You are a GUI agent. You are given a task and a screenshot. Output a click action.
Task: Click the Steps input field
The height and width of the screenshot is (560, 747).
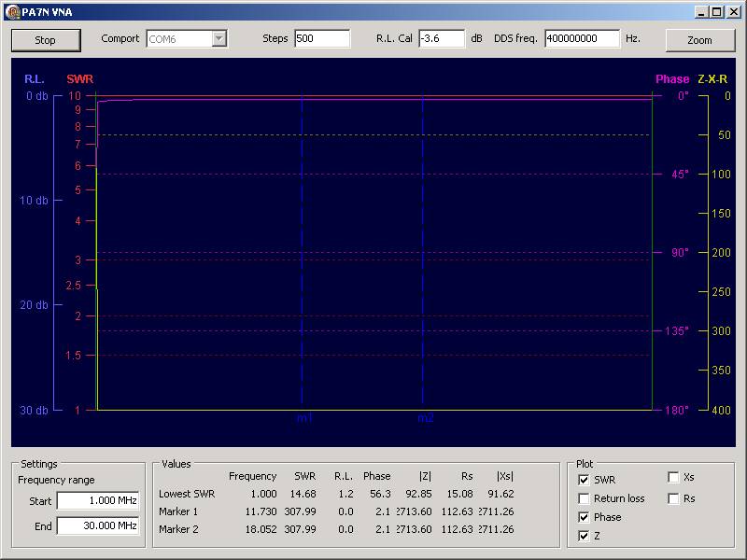(321, 39)
